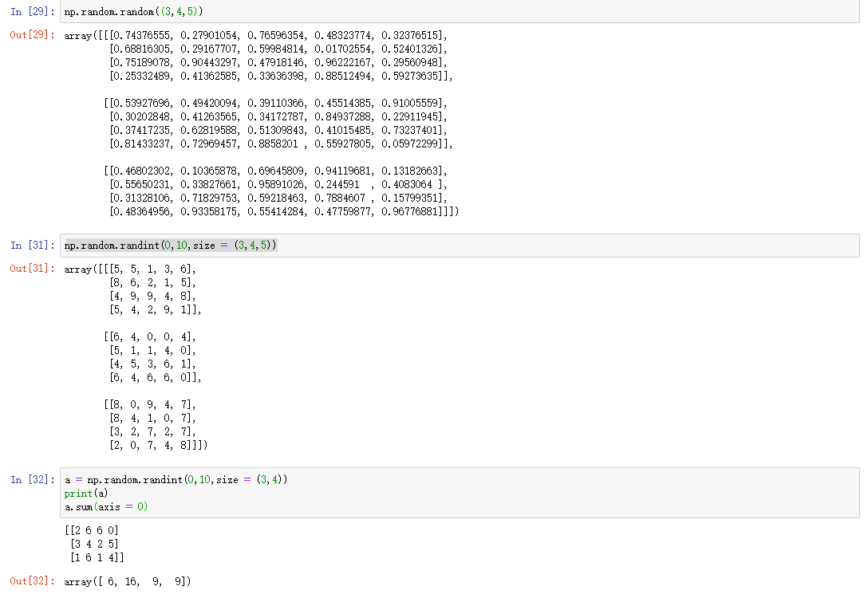
Task: Click the In [31] prompt label
Action: (x=33, y=246)
